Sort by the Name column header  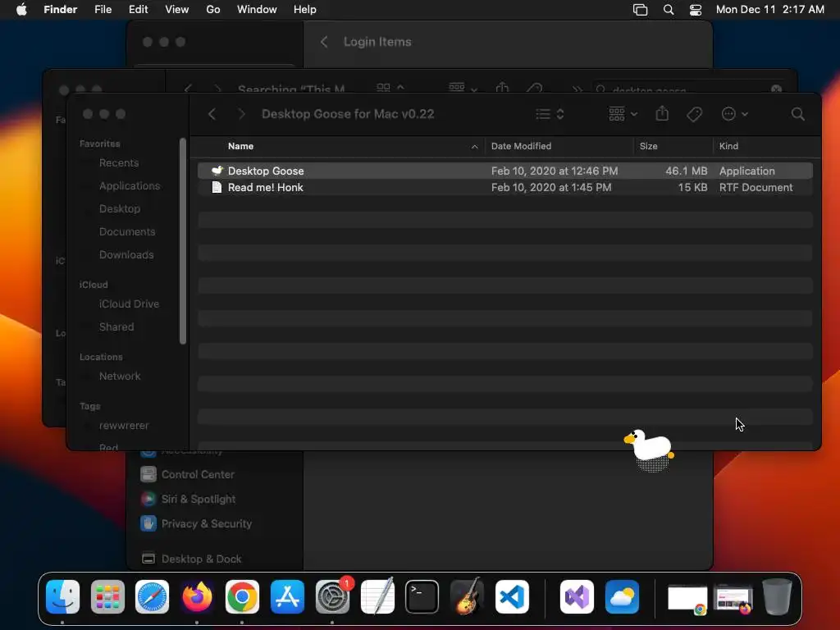[x=240, y=146]
